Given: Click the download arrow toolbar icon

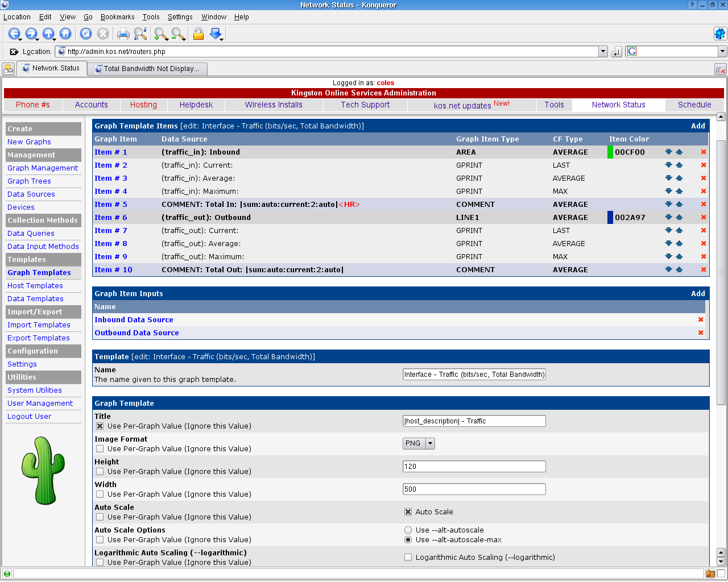Looking at the screenshot, I should pyautogui.click(x=216, y=34).
